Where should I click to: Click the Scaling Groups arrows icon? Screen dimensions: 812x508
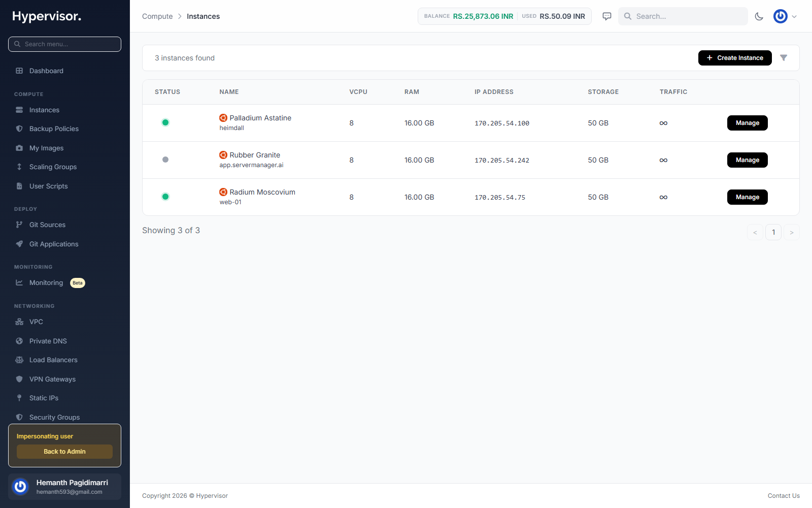pyautogui.click(x=19, y=167)
